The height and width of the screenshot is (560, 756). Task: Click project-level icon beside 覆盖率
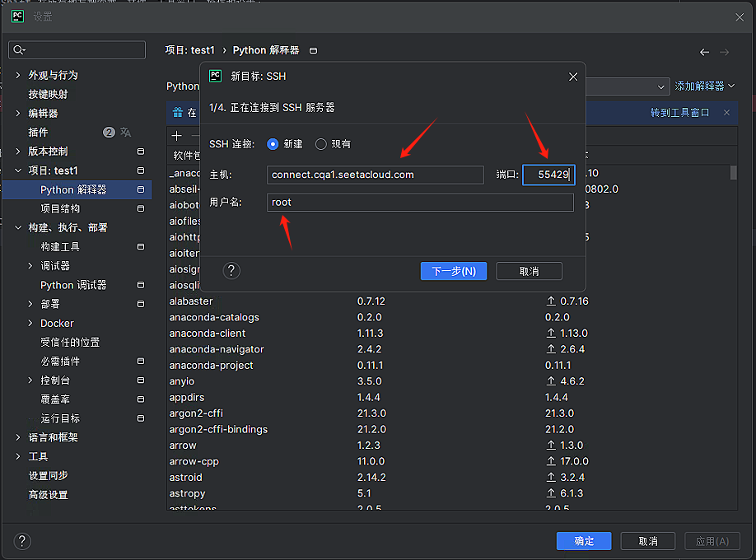tap(141, 399)
